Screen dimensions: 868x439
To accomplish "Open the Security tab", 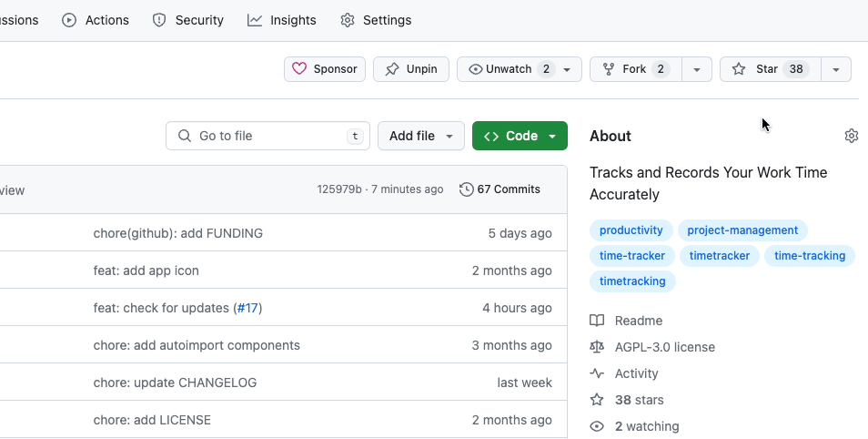I will 187,20.
